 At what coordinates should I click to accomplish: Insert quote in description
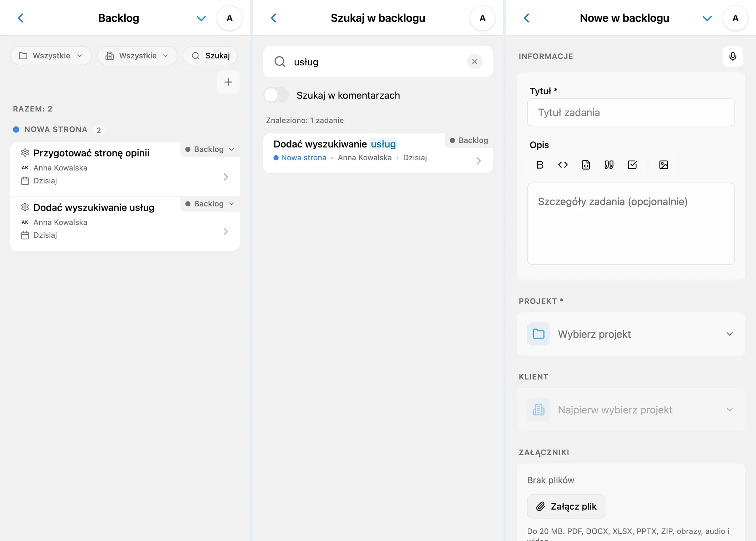pos(609,165)
